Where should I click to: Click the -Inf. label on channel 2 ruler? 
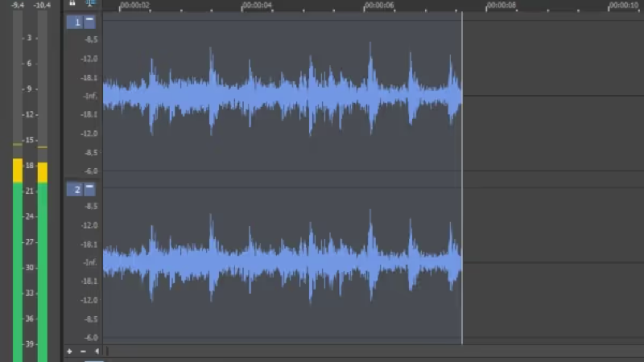pyautogui.click(x=90, y=262)
